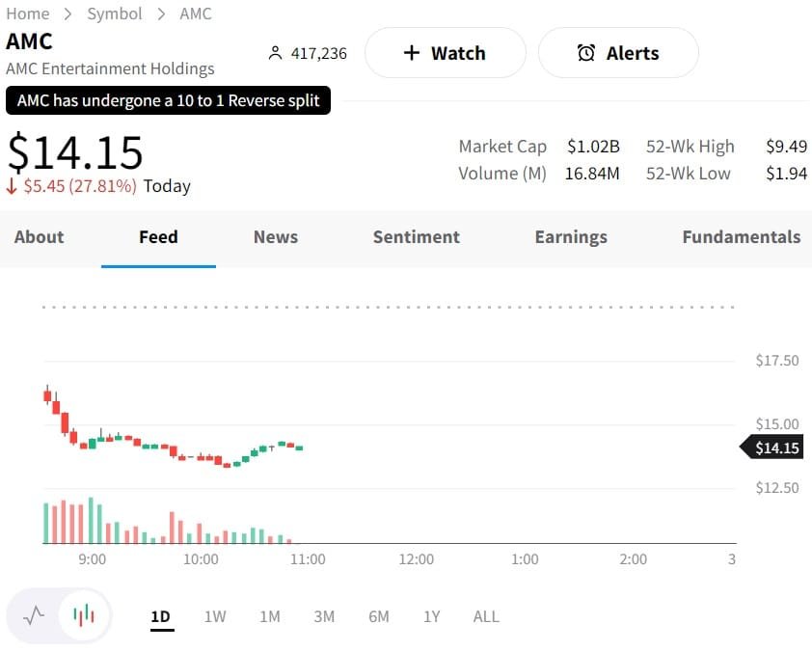
Task: Click the plus icon on Watch
Action: click(412, 53)
